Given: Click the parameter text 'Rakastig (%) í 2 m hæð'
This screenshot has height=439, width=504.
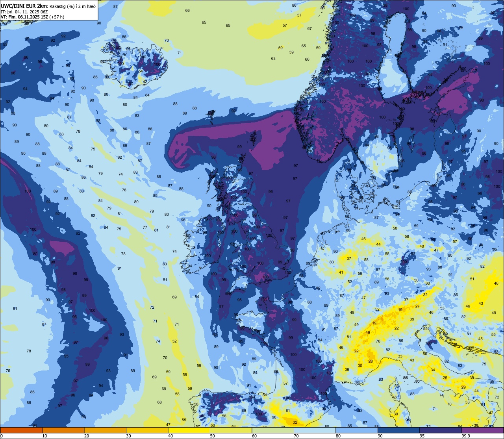Looking at the screenshot, I should (x=73, y=6).
